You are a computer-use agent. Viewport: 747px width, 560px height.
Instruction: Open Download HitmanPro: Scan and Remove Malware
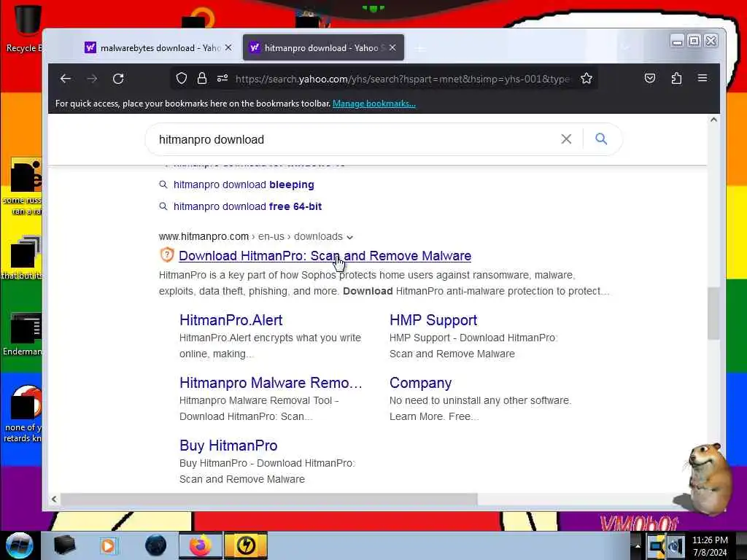[x=325, y=256]
